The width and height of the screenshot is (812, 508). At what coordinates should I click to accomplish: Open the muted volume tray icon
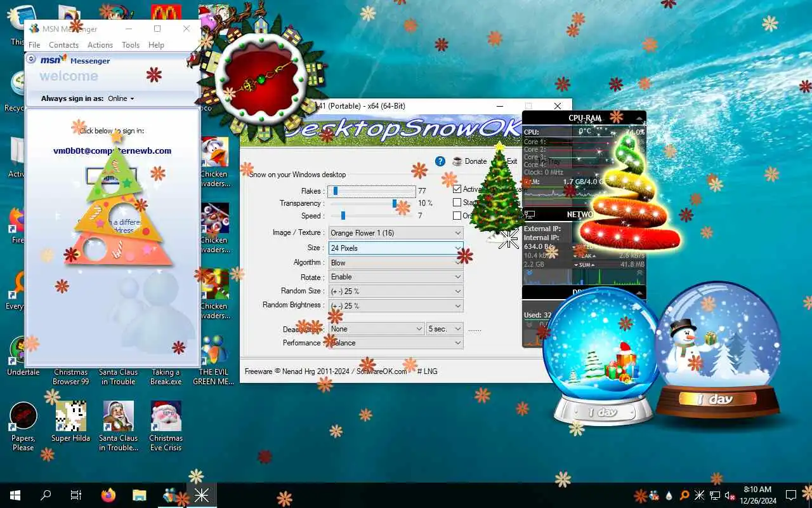[730, 495]
